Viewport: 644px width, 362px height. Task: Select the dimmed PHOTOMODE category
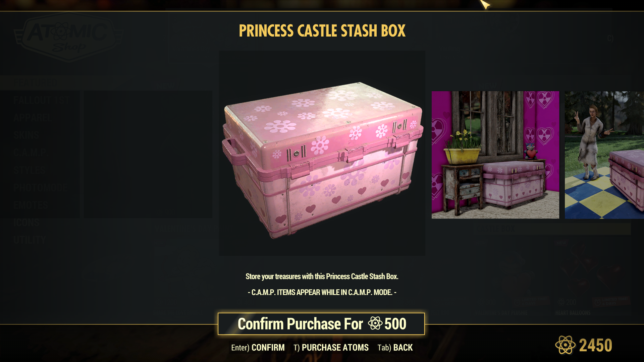[x=40, y=188]
